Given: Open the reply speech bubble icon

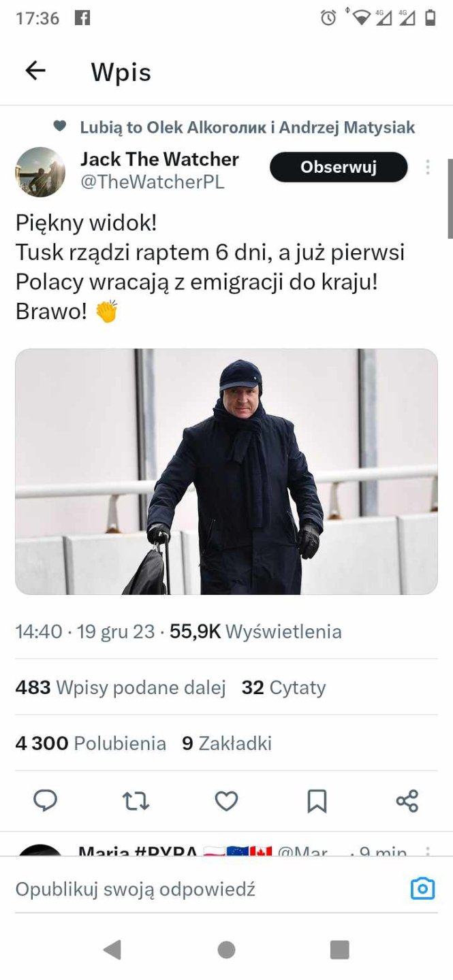Looking at the screenshot, I should 45,801.
